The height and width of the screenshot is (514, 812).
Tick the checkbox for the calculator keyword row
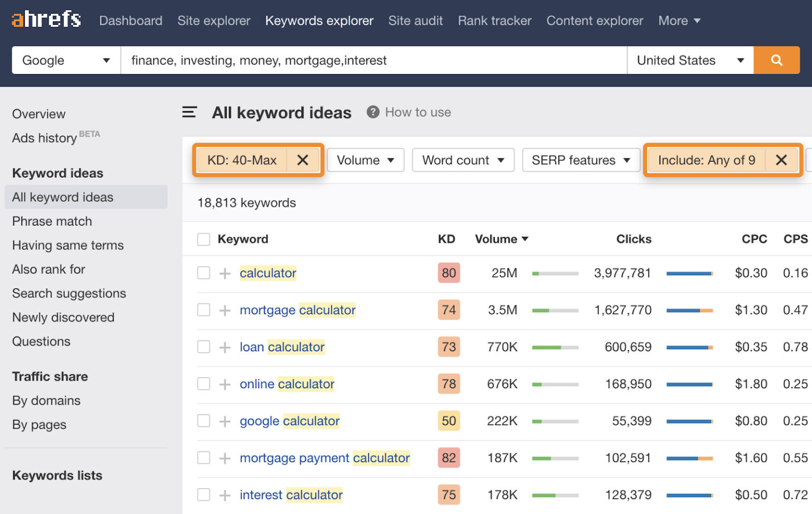point(204,273)
